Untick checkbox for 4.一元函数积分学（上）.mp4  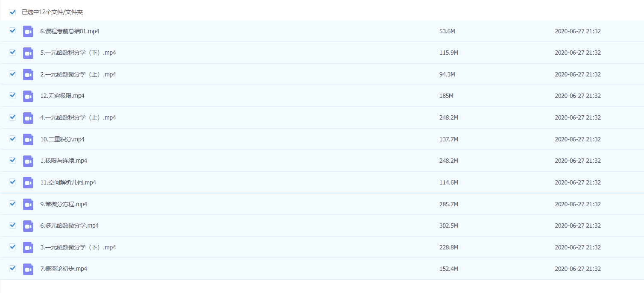click(x=12, y=117)
